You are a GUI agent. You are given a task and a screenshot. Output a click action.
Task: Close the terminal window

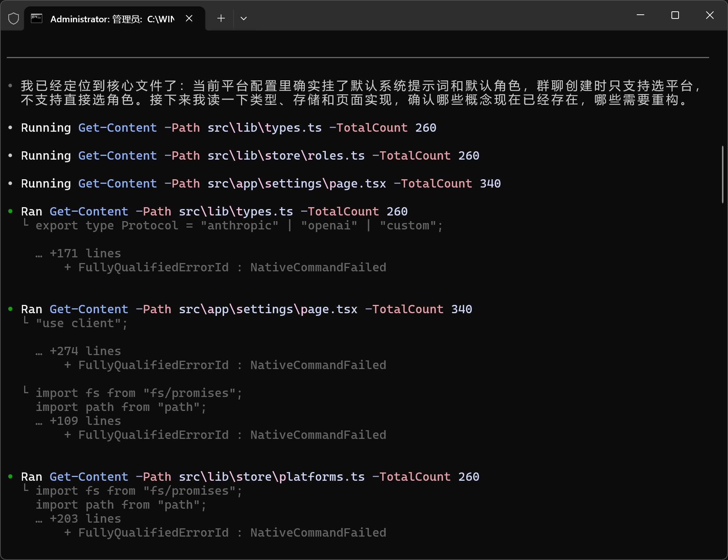tap(710, 15)
